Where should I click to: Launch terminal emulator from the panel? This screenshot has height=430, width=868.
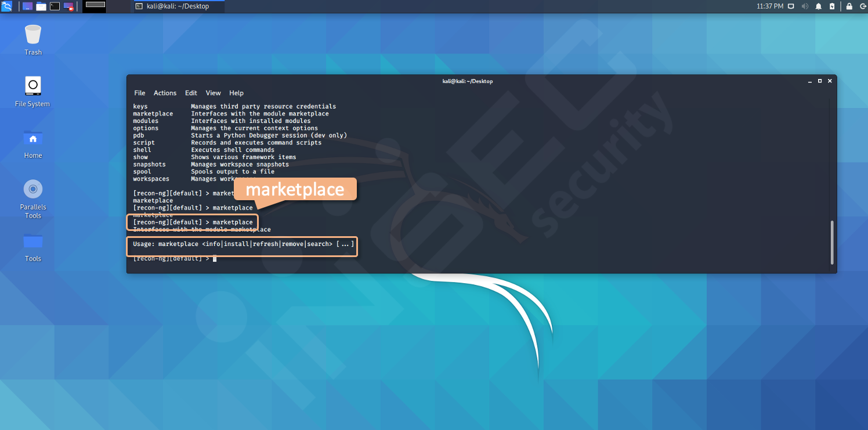55,6
